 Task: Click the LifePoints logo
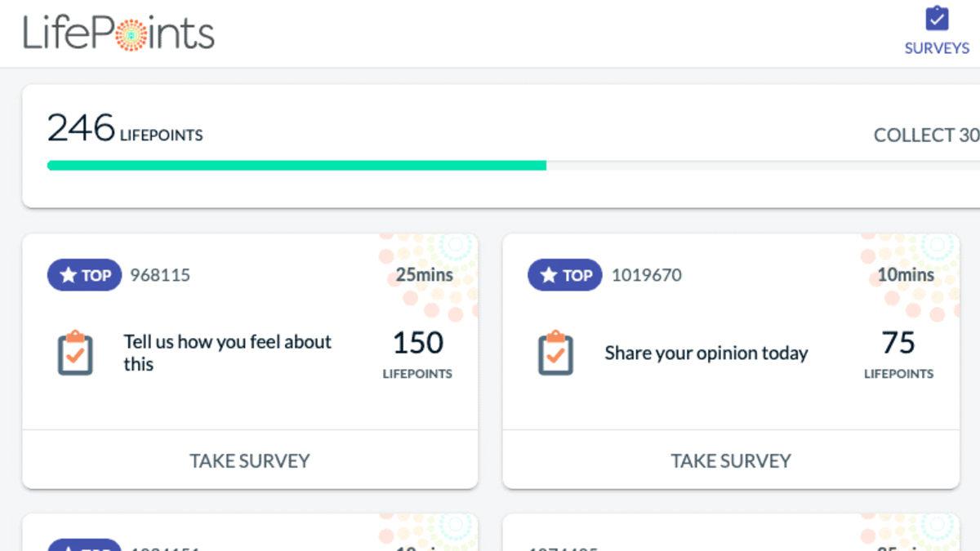pos(119,33)
